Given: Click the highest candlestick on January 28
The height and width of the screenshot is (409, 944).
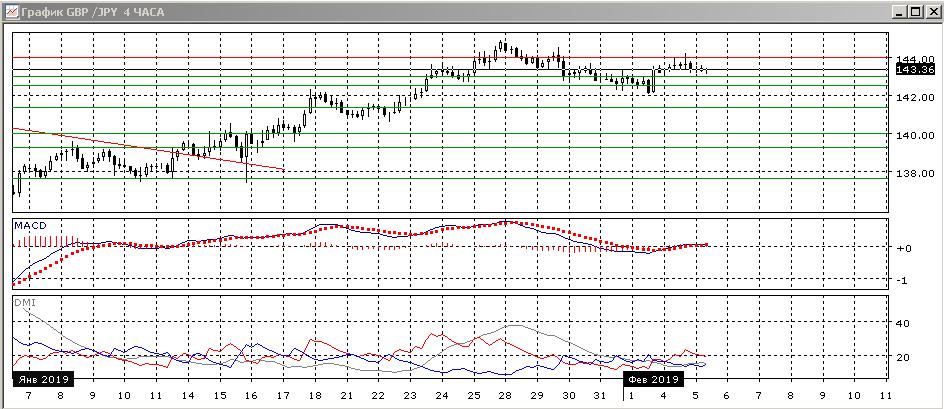Looking at the screenshot, I should coord(502,45).
